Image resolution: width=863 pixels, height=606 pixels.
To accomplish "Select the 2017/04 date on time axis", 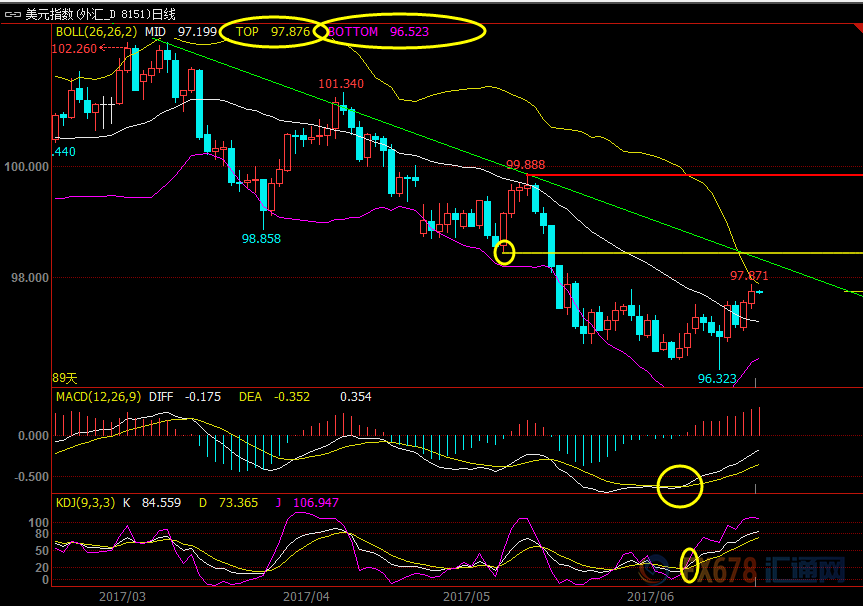I will (307, 596).
